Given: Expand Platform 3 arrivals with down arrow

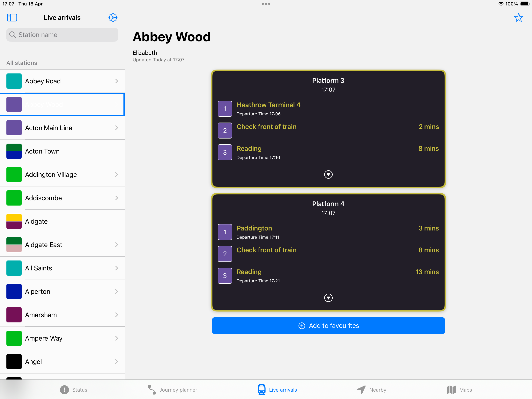Looking at the screenshot, I should (x=328, y=175).
